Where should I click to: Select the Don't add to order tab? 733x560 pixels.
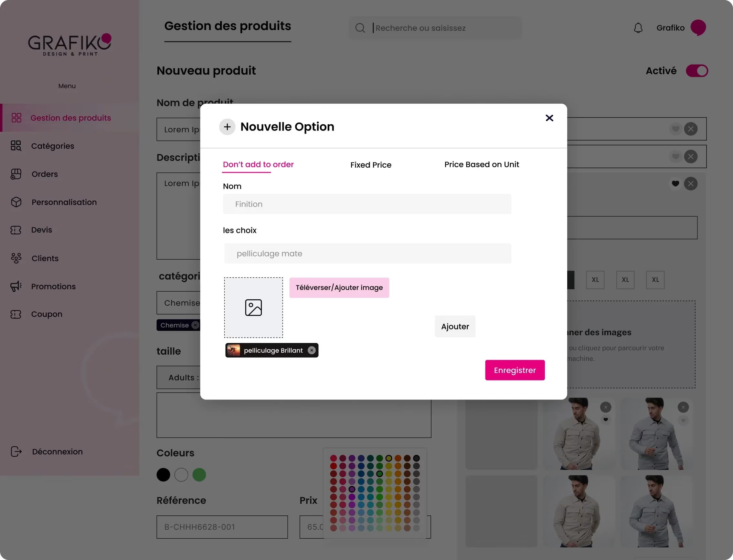(258, 164)
